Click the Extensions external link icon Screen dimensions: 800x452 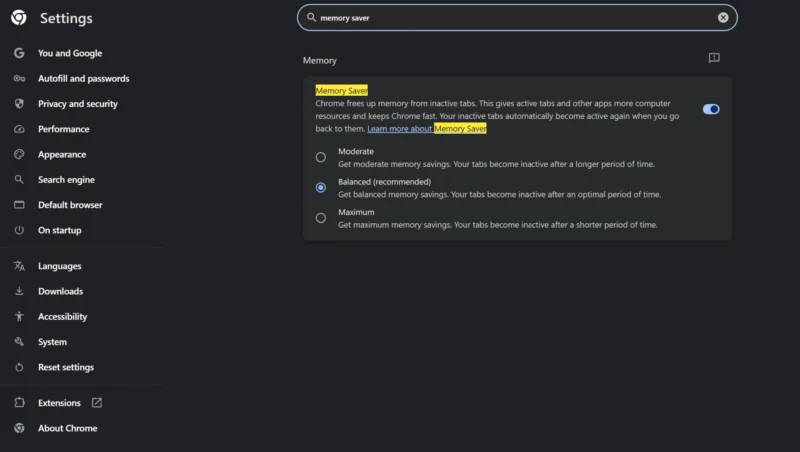[96, 403]
